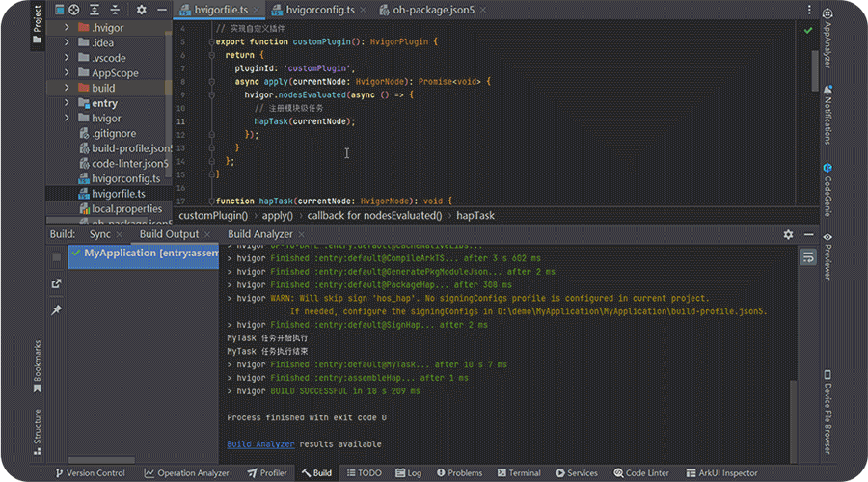Select hvigorfile.ts in project tree
Viewport: 868px width, 482px height.
[x=118, y=194]
